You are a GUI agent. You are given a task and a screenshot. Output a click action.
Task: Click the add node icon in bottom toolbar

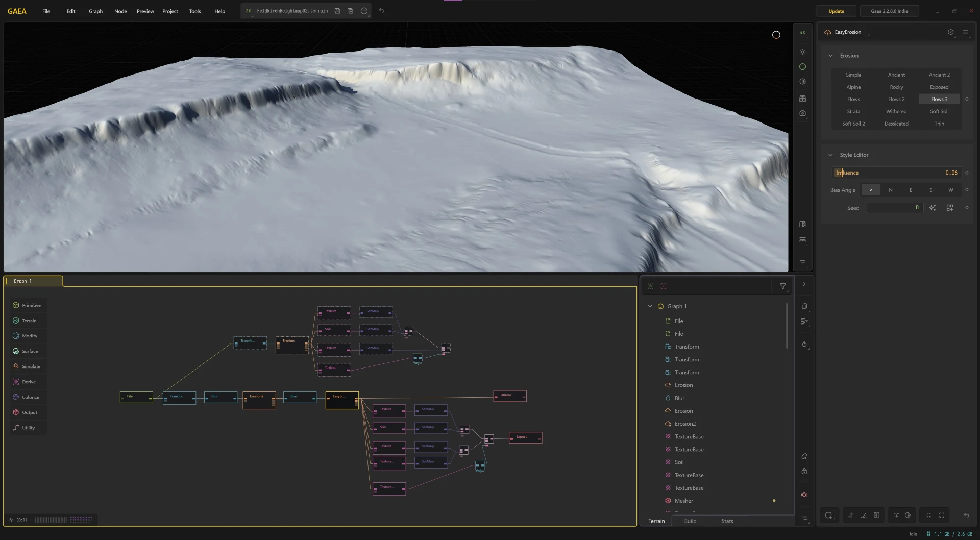829,516
